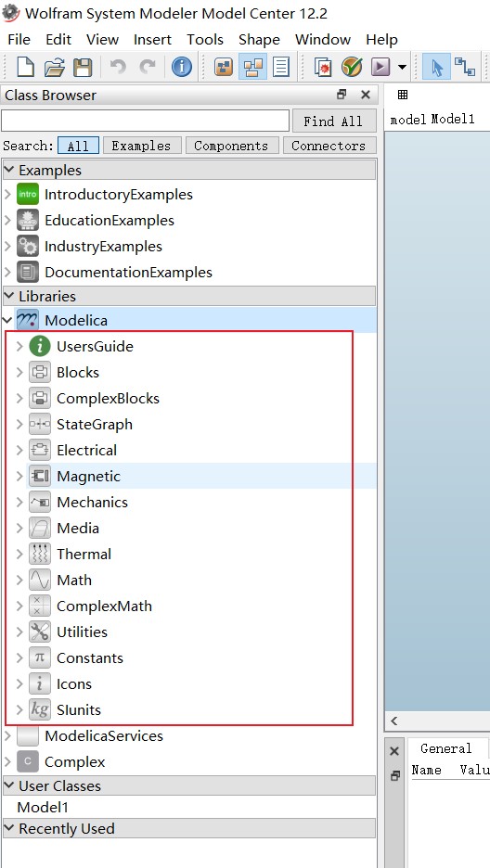Click the Class Browser search field
The height and width of the screenshot is (868, 490).
[145, 121]
